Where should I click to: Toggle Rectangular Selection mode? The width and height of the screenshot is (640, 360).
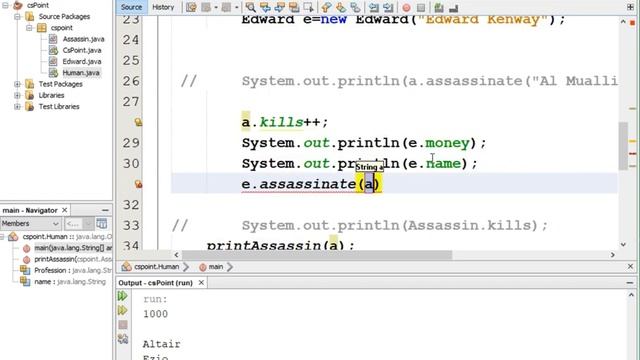(x=309, y=7)
